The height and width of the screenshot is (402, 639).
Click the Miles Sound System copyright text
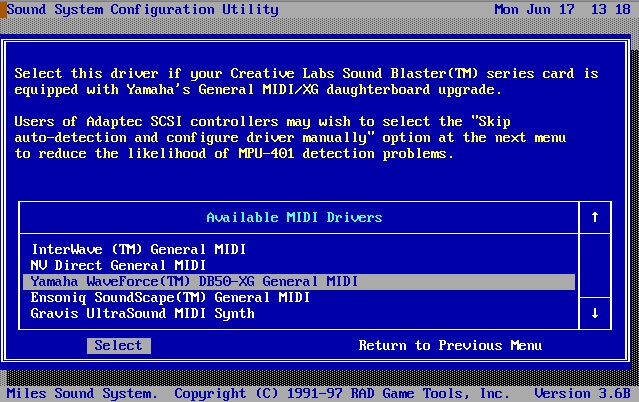258,393
